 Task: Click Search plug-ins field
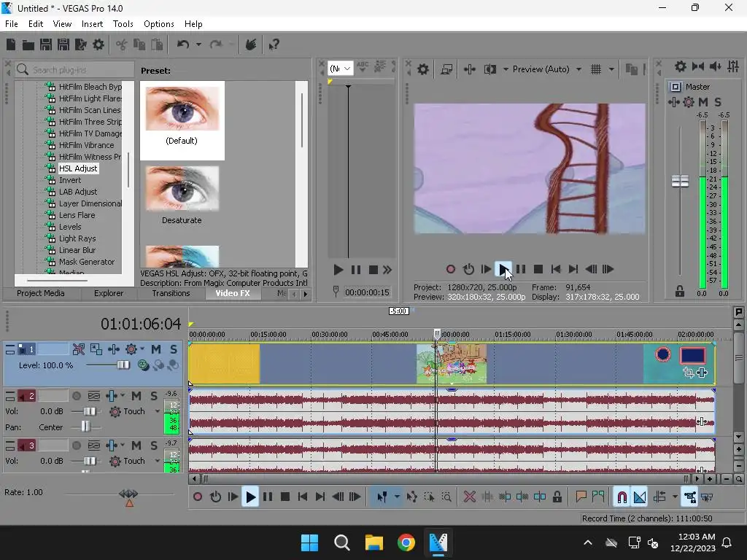(x=74, y=70)
